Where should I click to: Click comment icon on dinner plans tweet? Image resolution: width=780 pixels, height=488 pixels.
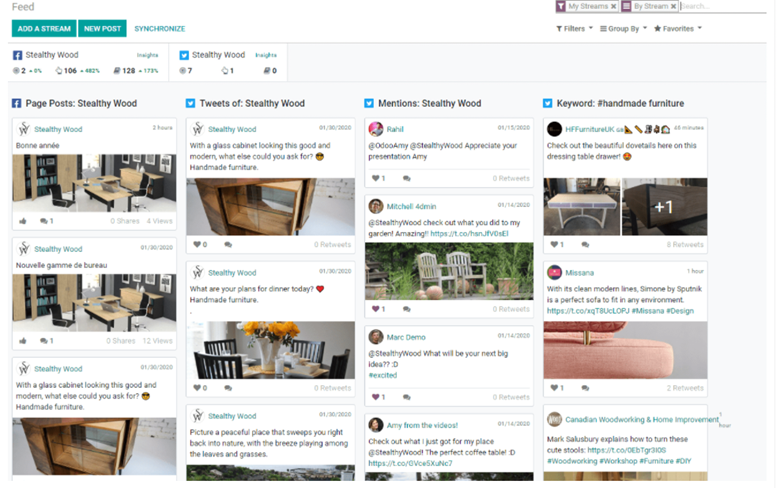pyautogui.click(x=228, y=388)
